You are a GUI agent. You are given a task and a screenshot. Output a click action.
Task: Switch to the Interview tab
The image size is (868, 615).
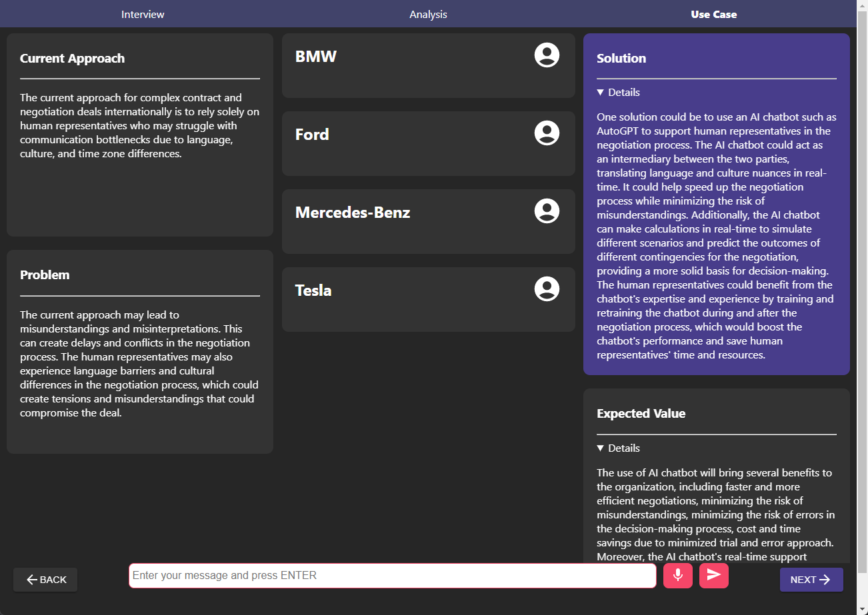(143, 14)
